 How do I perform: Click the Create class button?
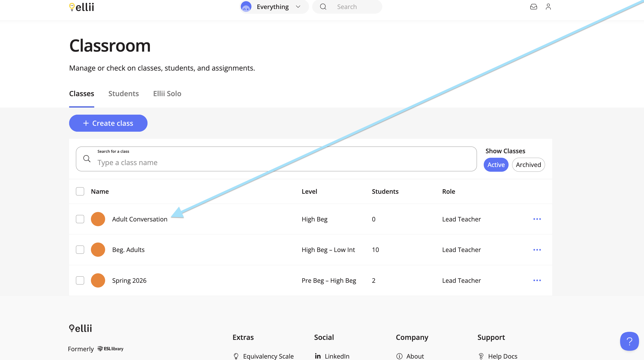point(108,123)
